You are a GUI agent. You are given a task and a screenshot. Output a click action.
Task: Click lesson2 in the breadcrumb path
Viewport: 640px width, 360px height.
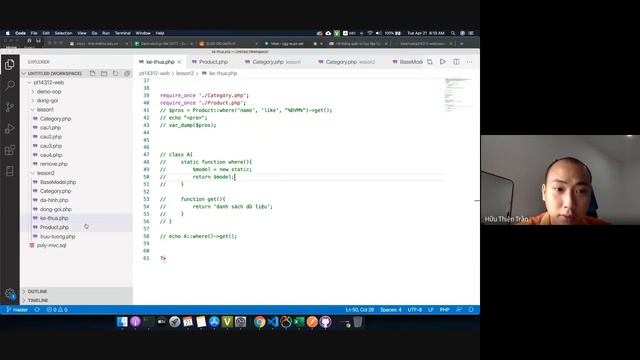click(184, 73)
